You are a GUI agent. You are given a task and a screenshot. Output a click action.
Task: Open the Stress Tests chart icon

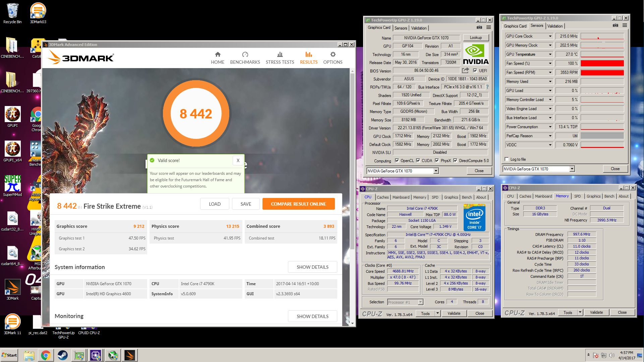280,54
